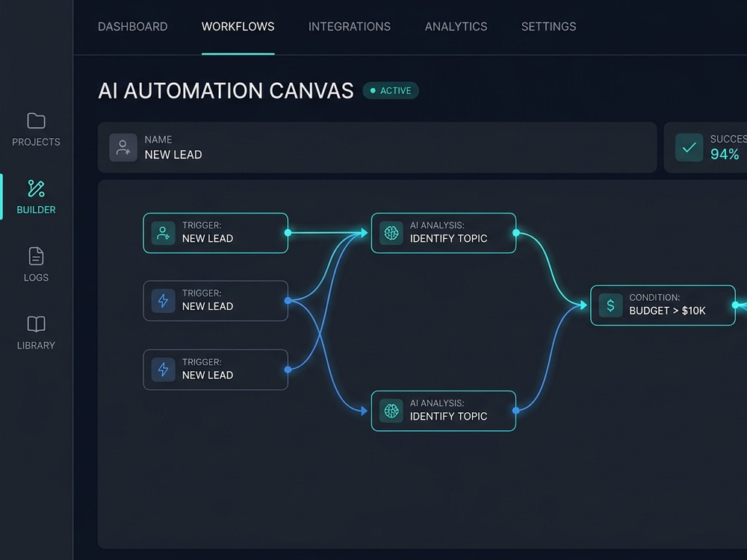Viewport: 747px width, 560px height.
Task: Click the 94% success rate value
Action: pos(725,155)
